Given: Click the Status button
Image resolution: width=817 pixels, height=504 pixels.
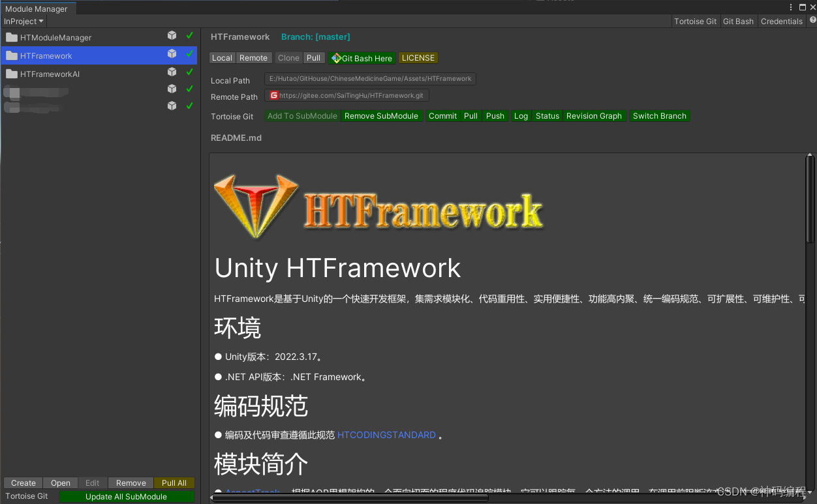Looking at the screenshot, I should click(547, 116).
